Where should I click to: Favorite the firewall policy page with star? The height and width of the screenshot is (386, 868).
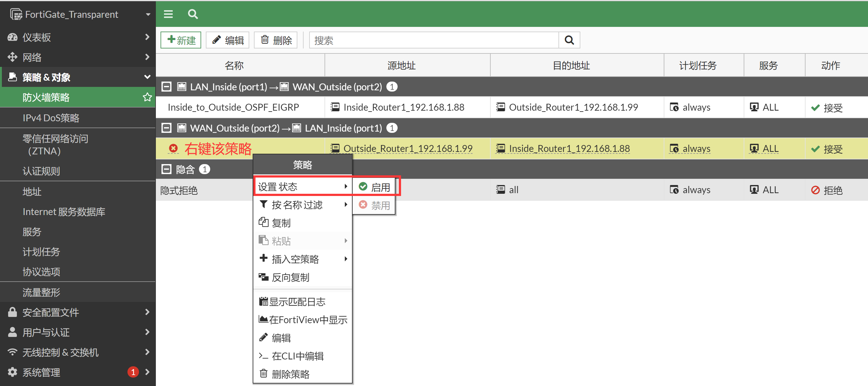click(x=147, y=97)
